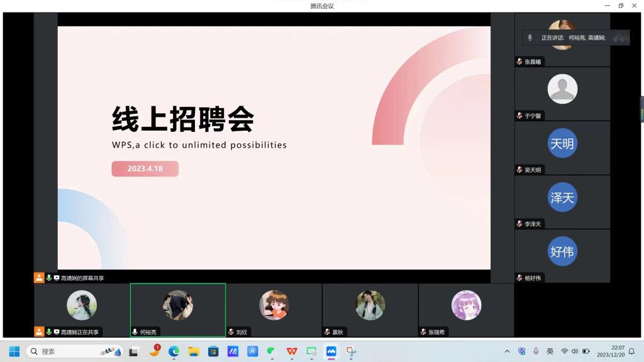Viewport: 644px width, 362px height.
Task: Click the 2023.4.18 date badge on slide
Action: [x=145, y=168]
